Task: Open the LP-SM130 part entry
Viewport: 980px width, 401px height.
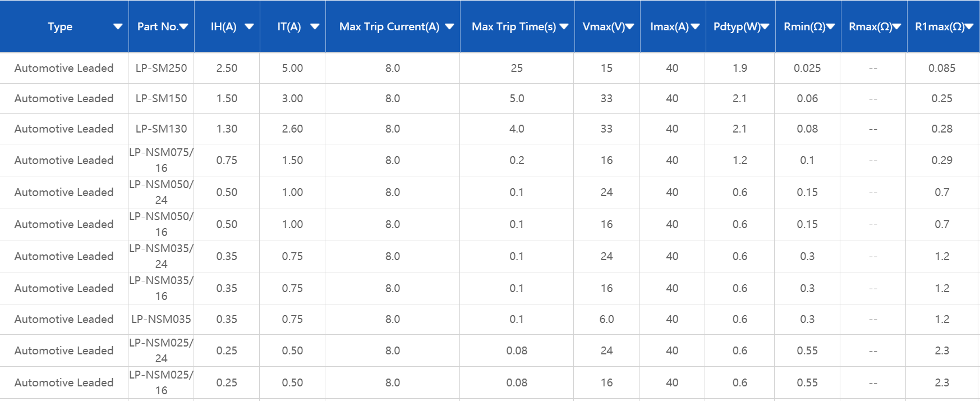Action: click(x=161, y=129)
